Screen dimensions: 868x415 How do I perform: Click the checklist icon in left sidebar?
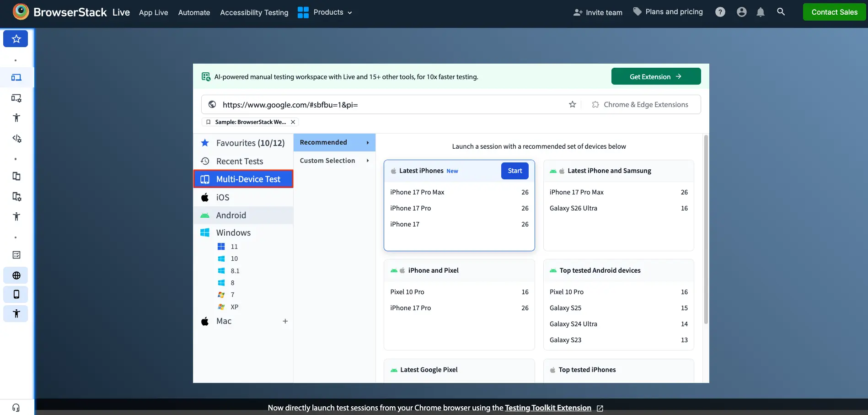tap(16, 255)
